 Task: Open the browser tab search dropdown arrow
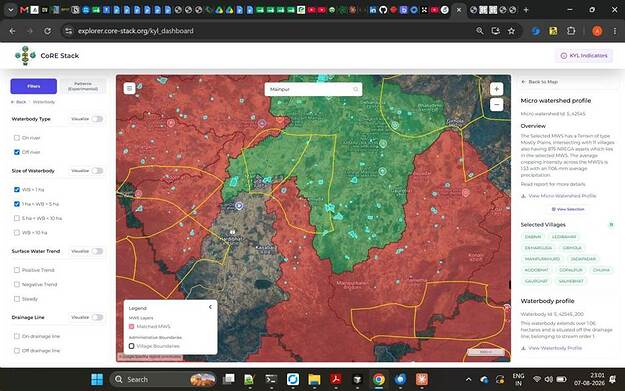point(11,10)
